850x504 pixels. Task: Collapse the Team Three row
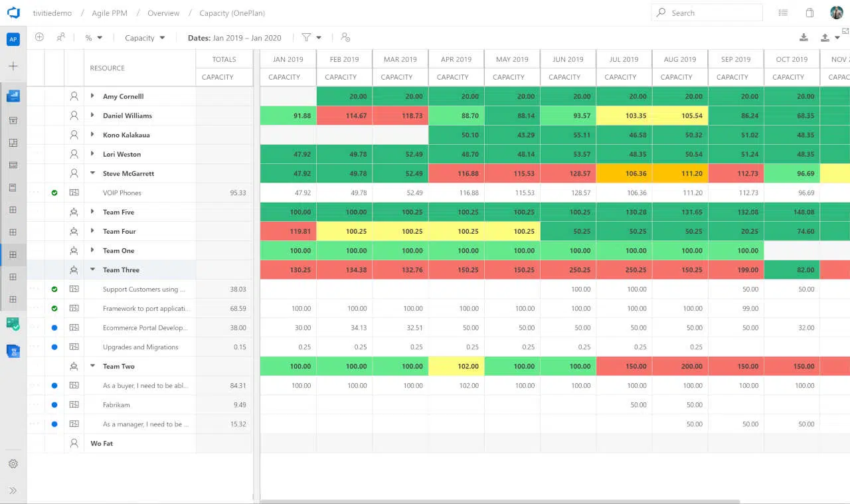[92, 270]
